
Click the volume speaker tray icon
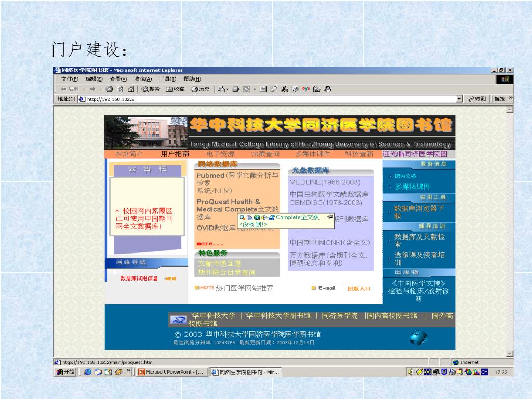(411, 372)
